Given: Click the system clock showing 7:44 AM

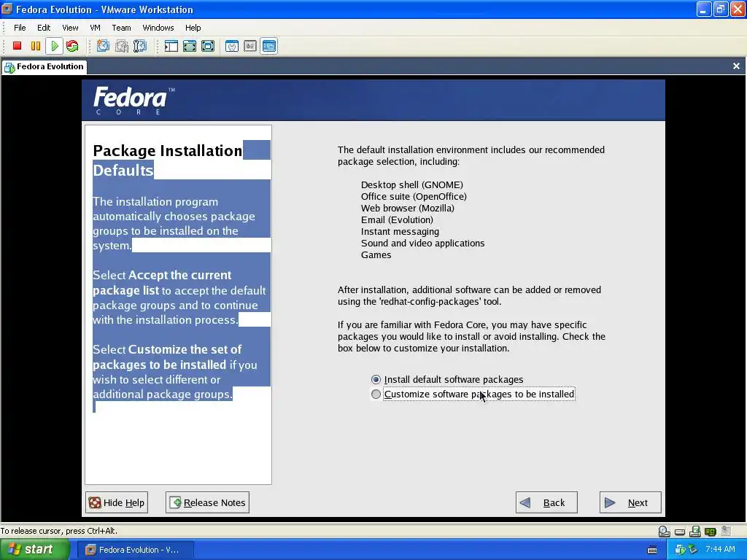Looking at the screenshot, I should click(x=720, y=550).
